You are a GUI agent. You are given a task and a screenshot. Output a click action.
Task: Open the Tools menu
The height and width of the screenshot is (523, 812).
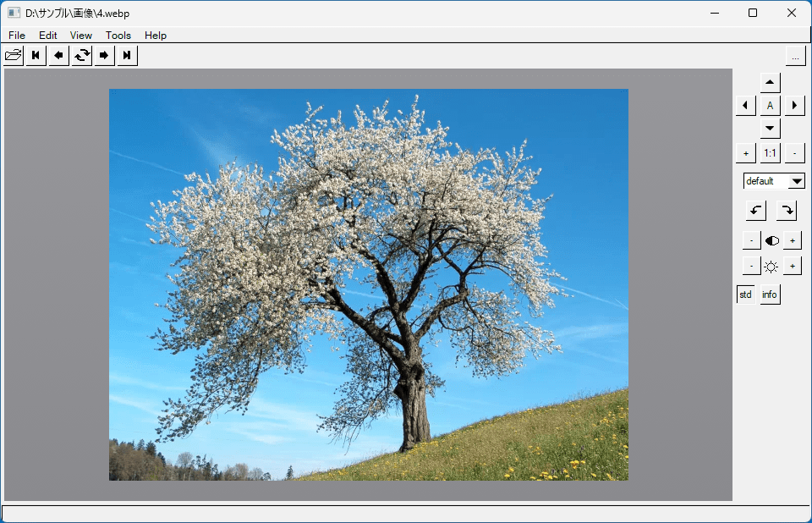[118, 36]
